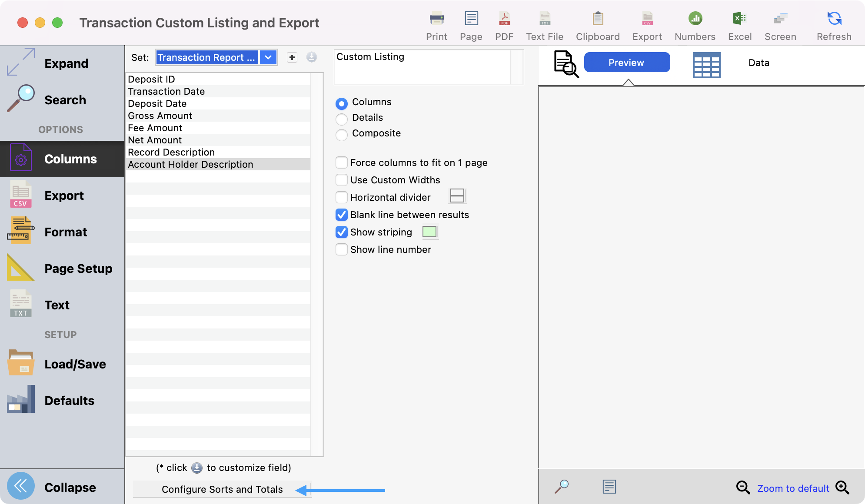Click the horizontal divider style icon

pyautogui.click(x=457, y=196)
